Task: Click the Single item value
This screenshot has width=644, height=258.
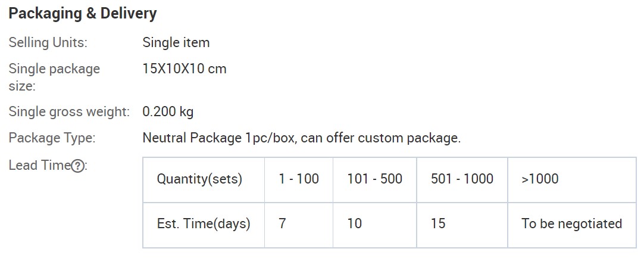Action: (176, 42)
